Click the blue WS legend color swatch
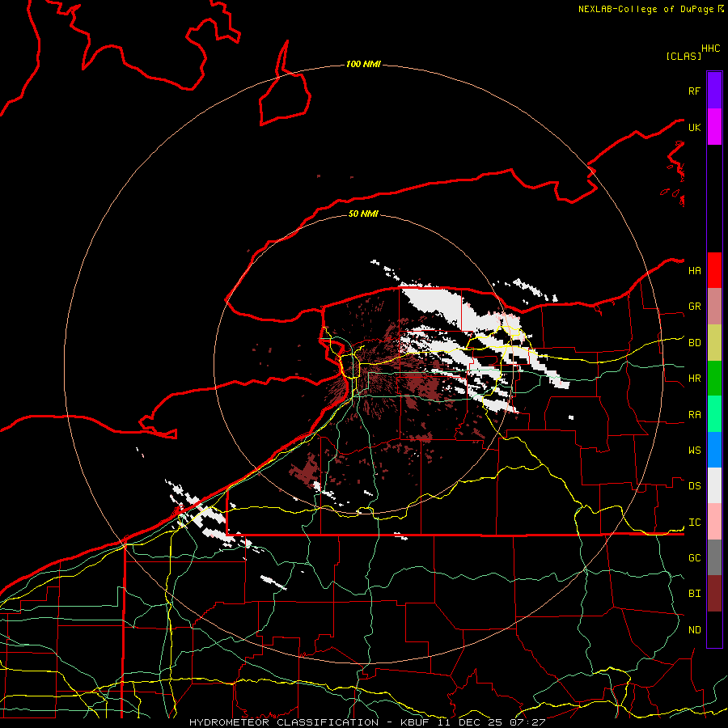The height and width of the screenshot is (728, 728). coord(714,450)
